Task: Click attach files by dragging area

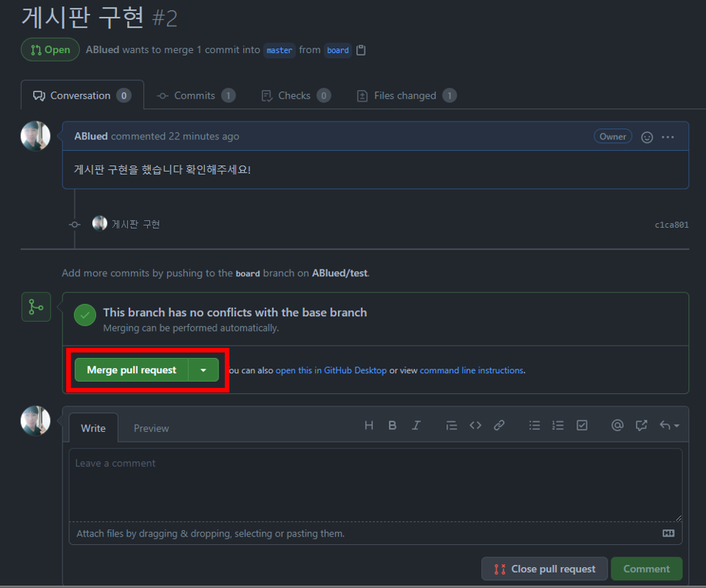Action: (x=376, y=533)
